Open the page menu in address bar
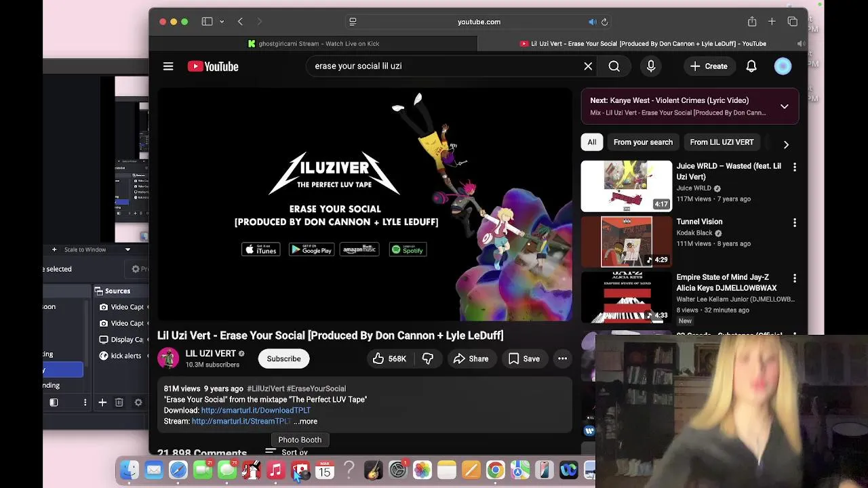Screen dimensions: 868x488 (x=353, y=22)
